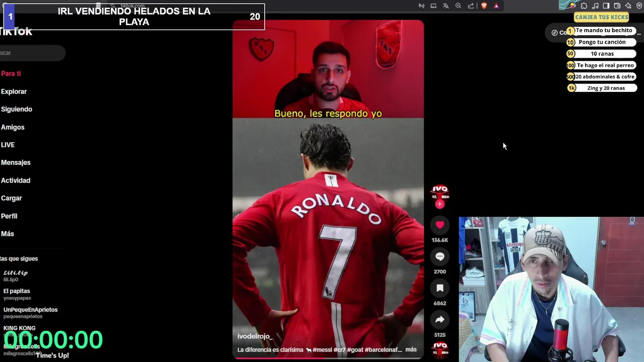644x362 pixels.
Task: Share the video using the arrow icon
Action: tap(440, 319)
